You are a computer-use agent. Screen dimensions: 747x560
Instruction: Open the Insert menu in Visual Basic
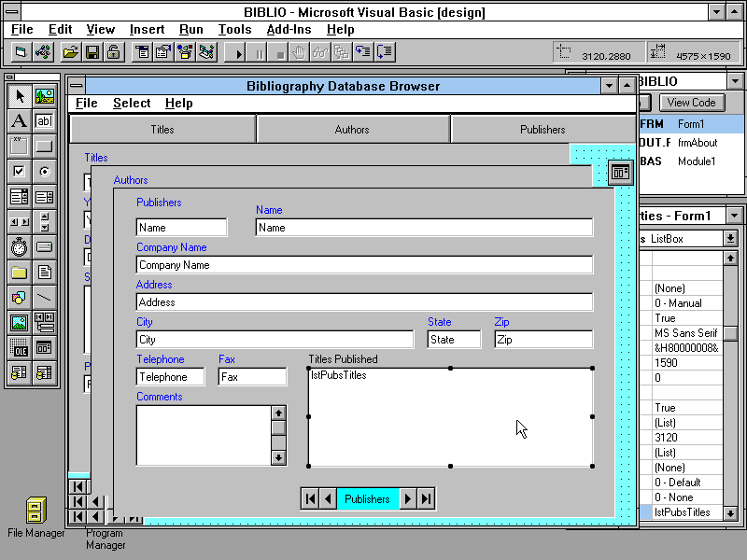[x=147, y=30]
